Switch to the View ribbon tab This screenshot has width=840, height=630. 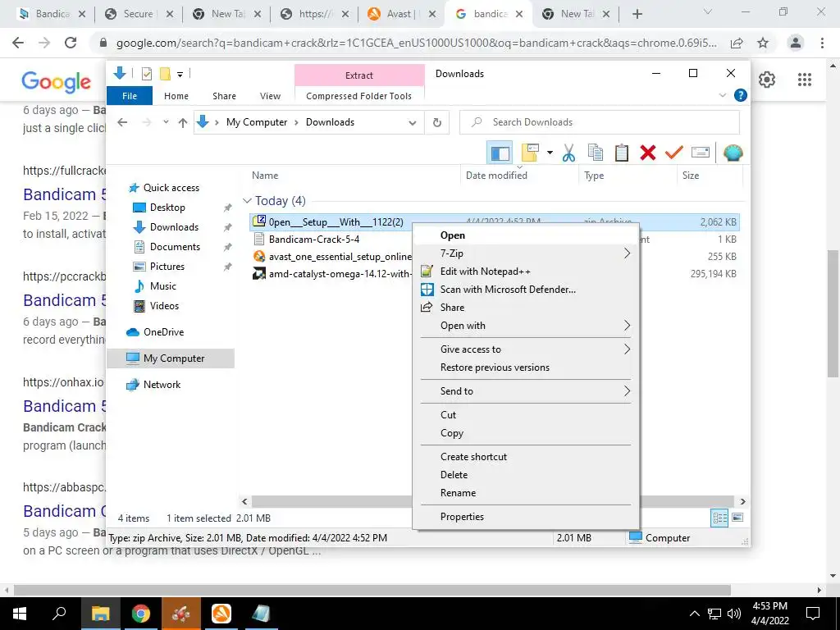[x=270, y=96]
